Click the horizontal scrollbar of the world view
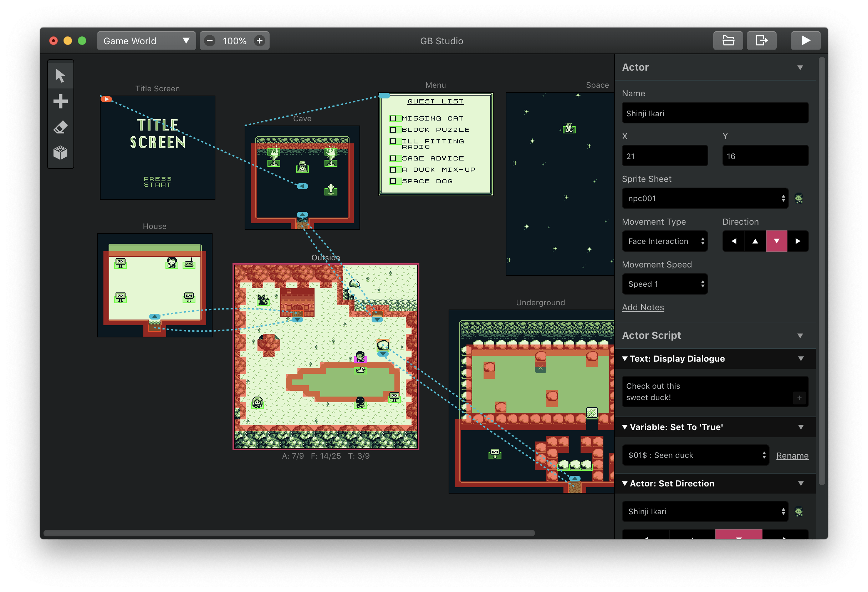 click(x=289, y=533)
